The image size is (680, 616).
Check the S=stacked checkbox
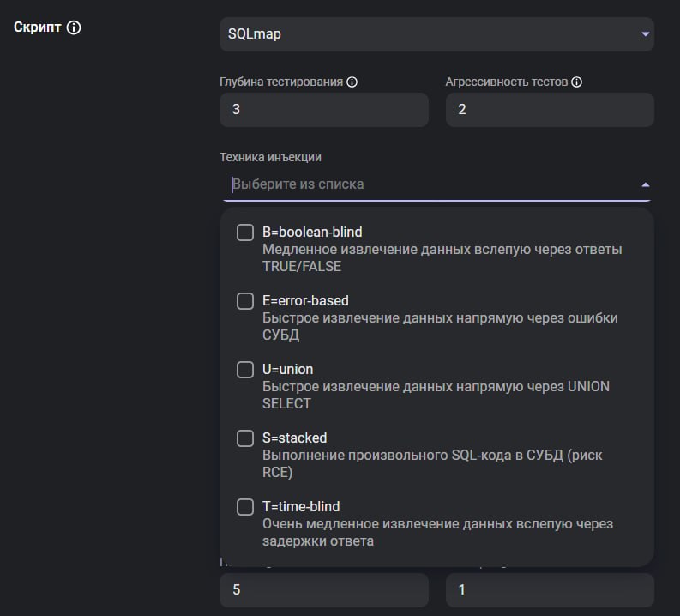pyautogui.click(x=245, y=438)
